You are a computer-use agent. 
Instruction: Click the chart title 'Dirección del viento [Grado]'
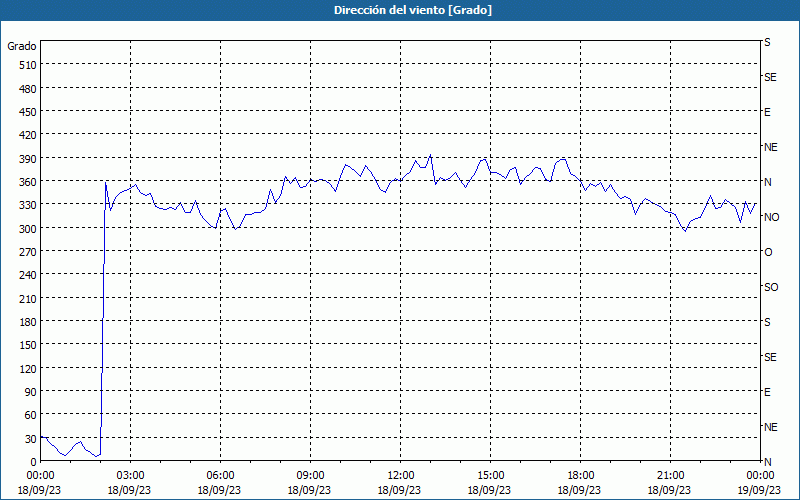(413, 10)
